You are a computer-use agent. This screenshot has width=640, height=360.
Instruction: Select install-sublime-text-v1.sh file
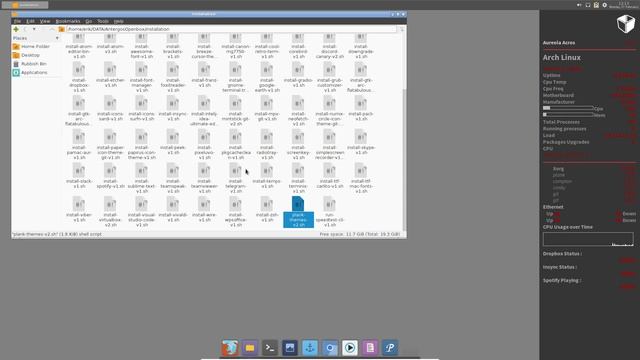(142, 178)
